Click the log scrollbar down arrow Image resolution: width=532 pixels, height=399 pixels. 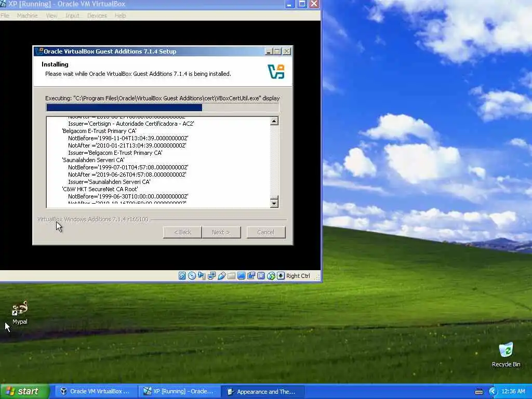tap(274, 203)
